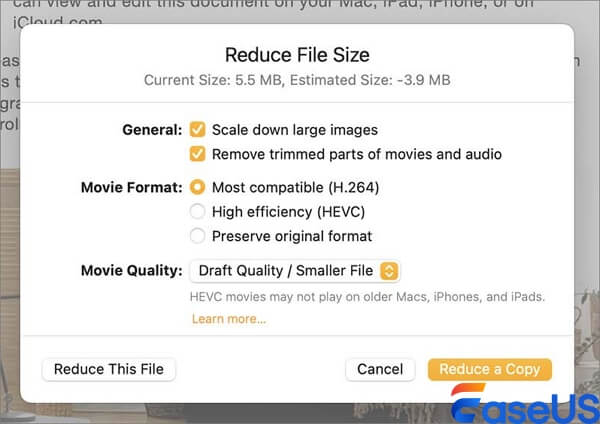This screenshot has width=600, height=424.
Task: Click the General: section label
Action: pos(153,130)
